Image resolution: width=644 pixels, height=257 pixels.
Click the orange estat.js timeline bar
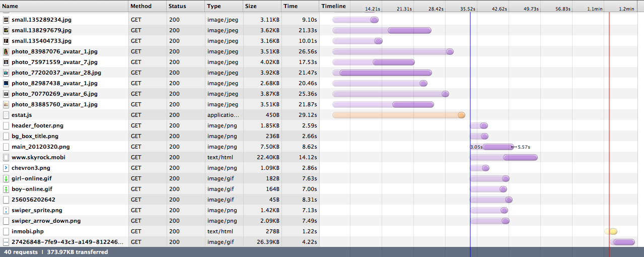pos(398,115)
